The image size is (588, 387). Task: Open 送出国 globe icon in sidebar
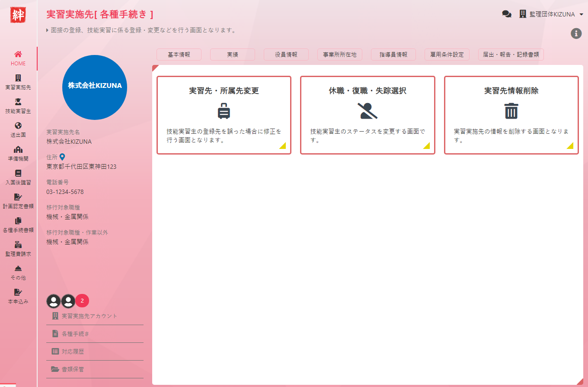[x=18, y=126]
